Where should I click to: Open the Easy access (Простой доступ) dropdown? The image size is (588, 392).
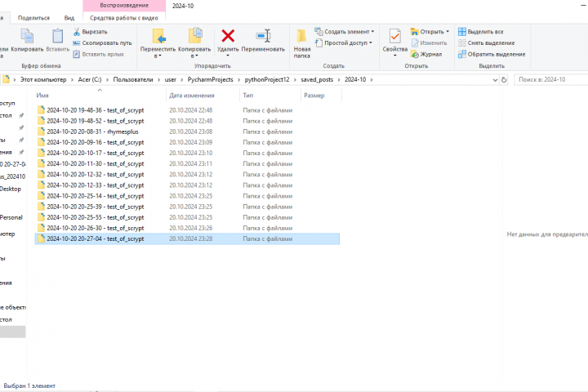pos(344,42)
